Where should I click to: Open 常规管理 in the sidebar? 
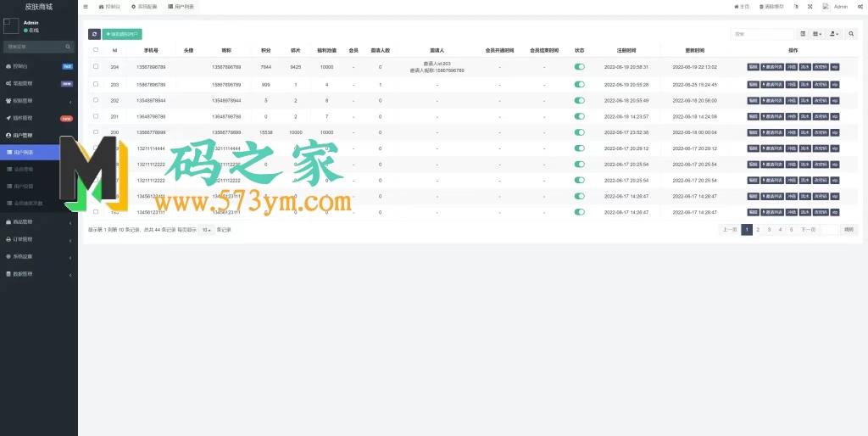coord(39,84)
